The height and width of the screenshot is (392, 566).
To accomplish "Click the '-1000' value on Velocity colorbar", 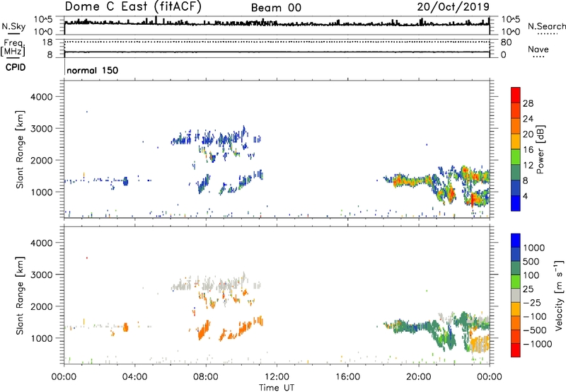I will [x=538, y=344].
